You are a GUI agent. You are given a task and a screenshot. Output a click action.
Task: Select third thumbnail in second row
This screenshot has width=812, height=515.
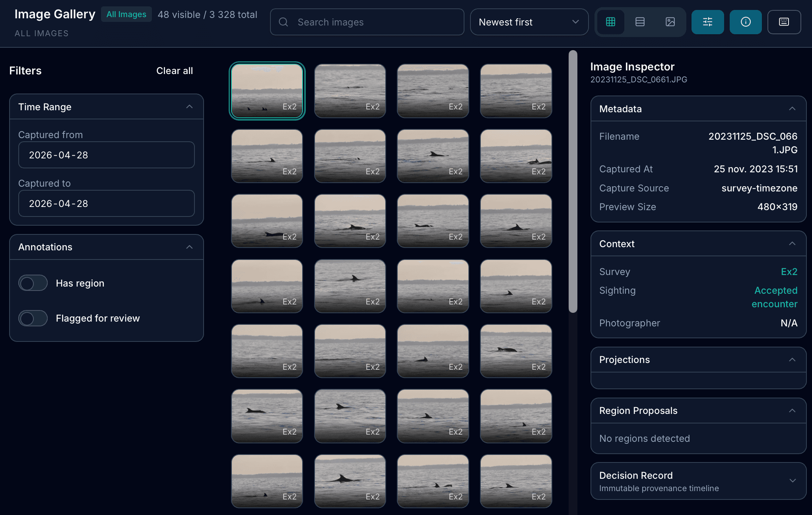[x=433, y=156]
